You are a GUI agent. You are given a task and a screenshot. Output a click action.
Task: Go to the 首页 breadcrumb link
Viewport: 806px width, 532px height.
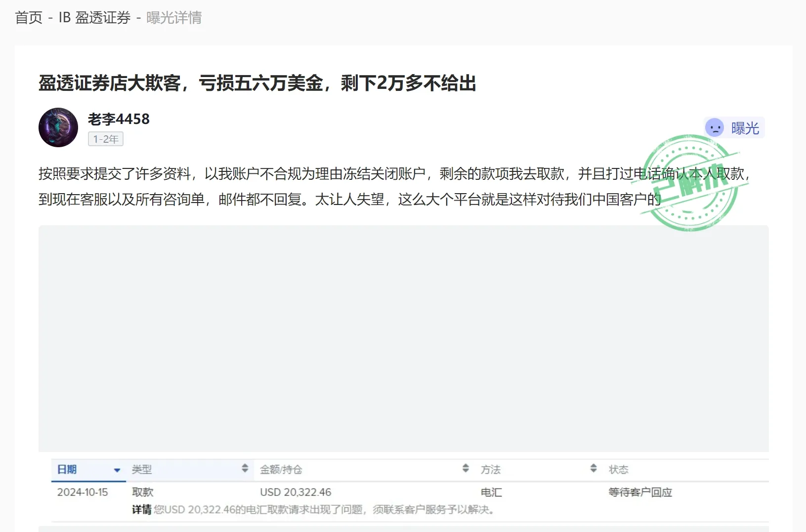[x=29, y=18]
